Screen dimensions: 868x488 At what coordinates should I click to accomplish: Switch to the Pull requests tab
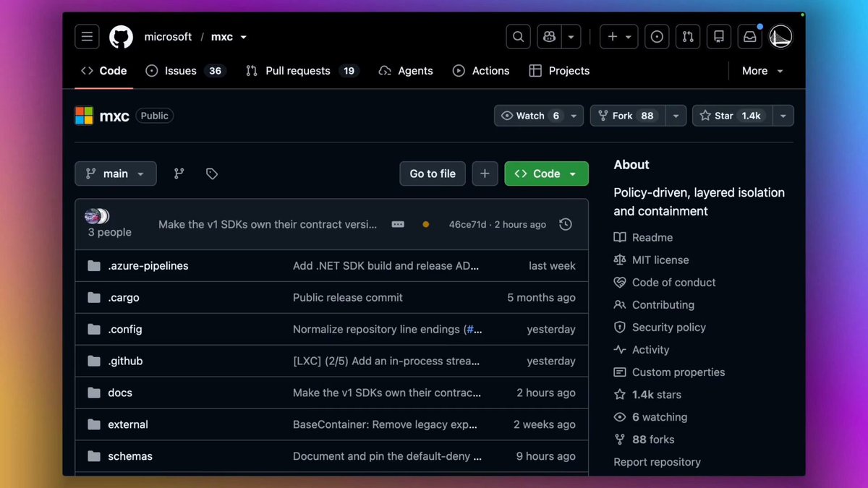coord(302,71)
